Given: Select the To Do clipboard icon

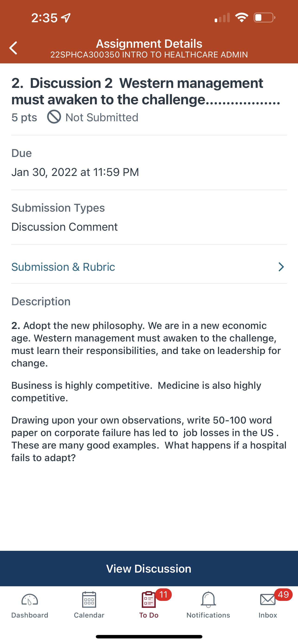Looking at the screenshot, I should [x=149, y=599].
